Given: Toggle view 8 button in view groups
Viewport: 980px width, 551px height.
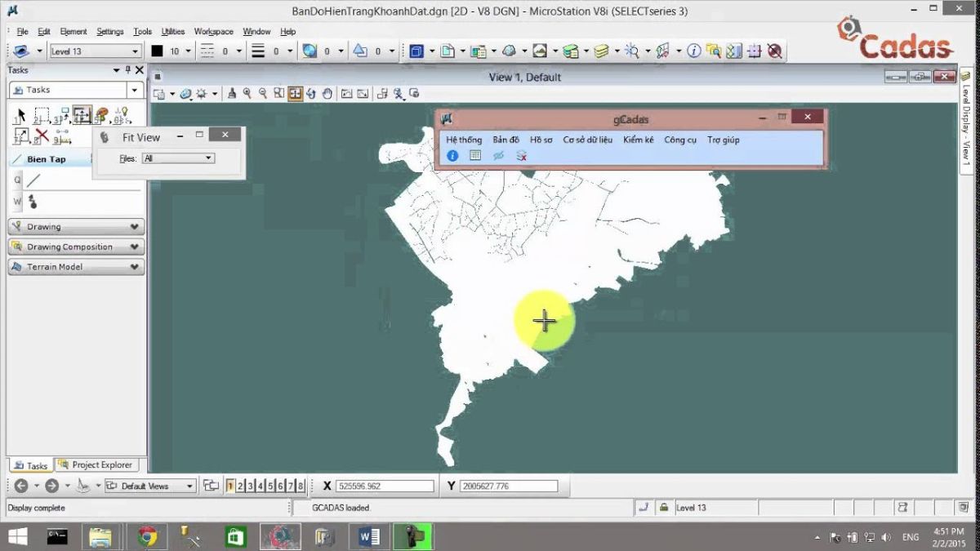Looking at the screenshot, I should point(300,486).
